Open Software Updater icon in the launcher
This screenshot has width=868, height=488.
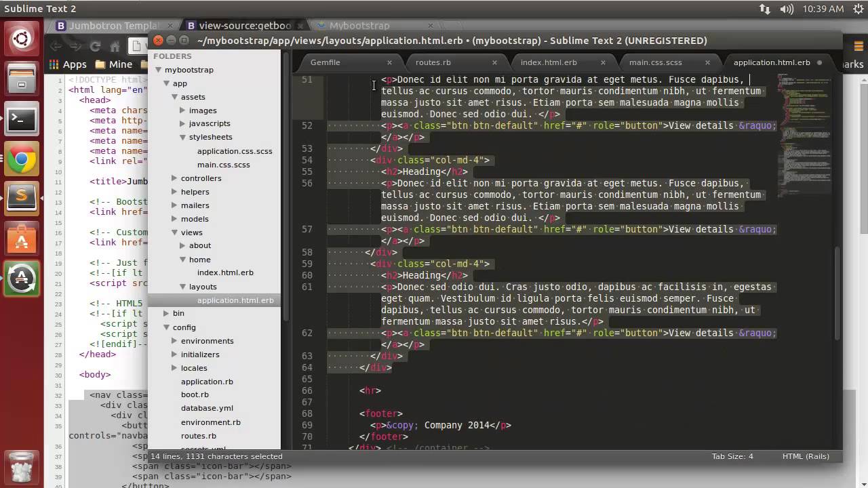22,279
